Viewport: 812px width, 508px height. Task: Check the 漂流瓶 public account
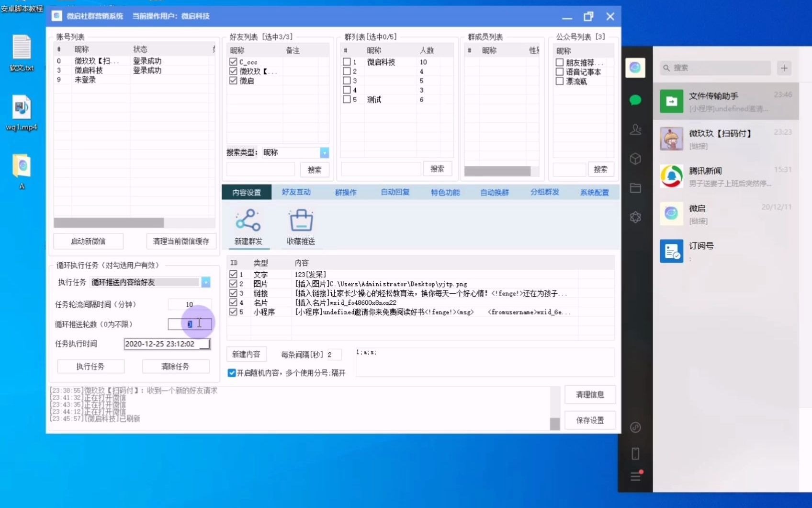click(559, 81)
